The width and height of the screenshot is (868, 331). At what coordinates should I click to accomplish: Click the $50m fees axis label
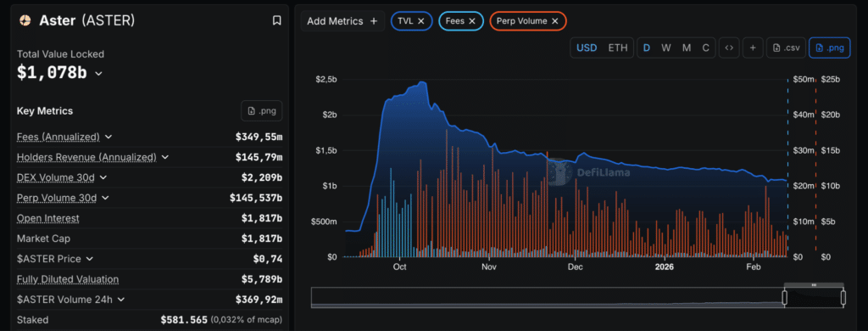coord(804,79)
